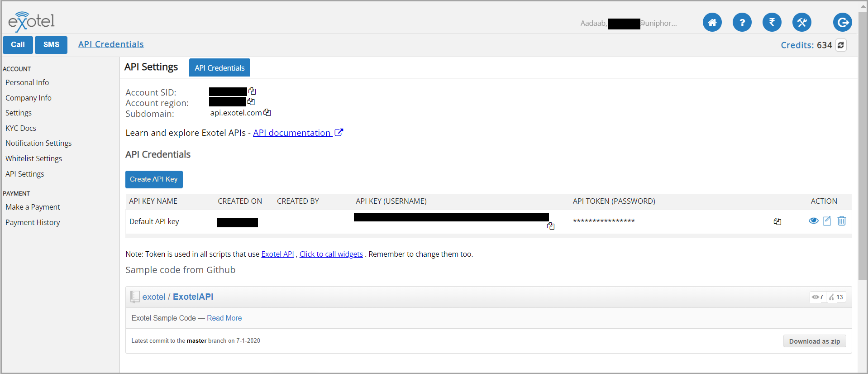
Task: Open Make a Payment in sidebar
Action: [33, 207]
